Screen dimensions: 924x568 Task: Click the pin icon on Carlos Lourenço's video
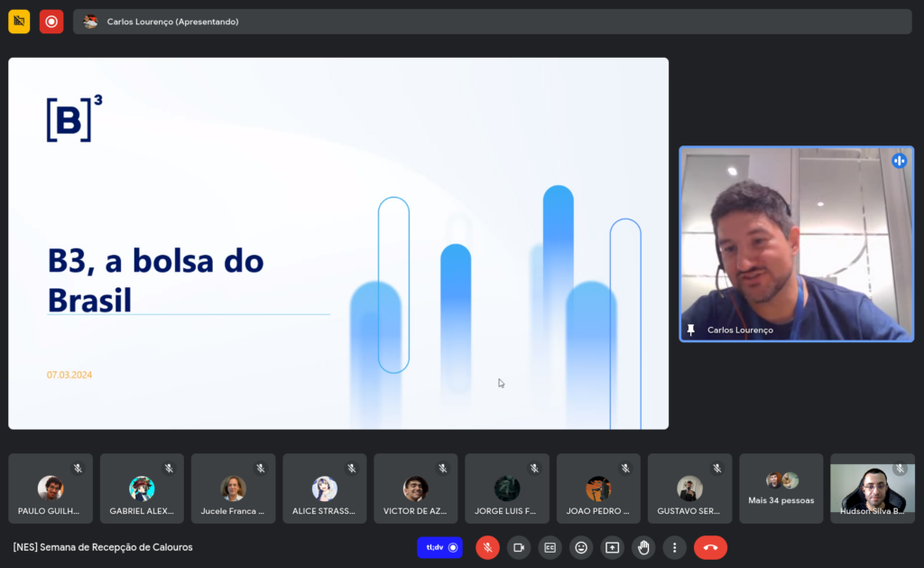click(691, 331)
